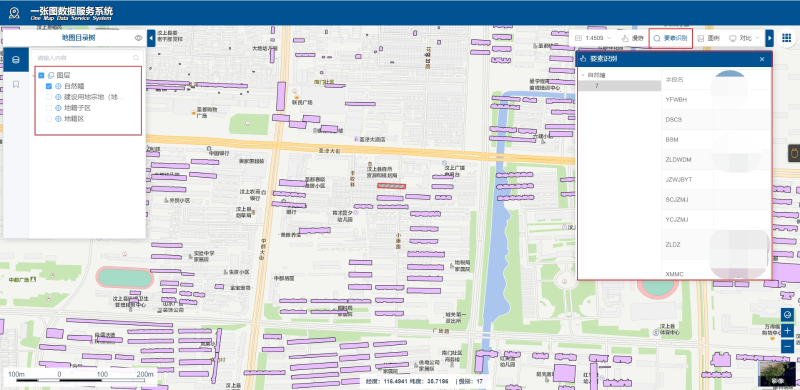Open the bookmark icon in left sidebar

click(x=16, y=84)
